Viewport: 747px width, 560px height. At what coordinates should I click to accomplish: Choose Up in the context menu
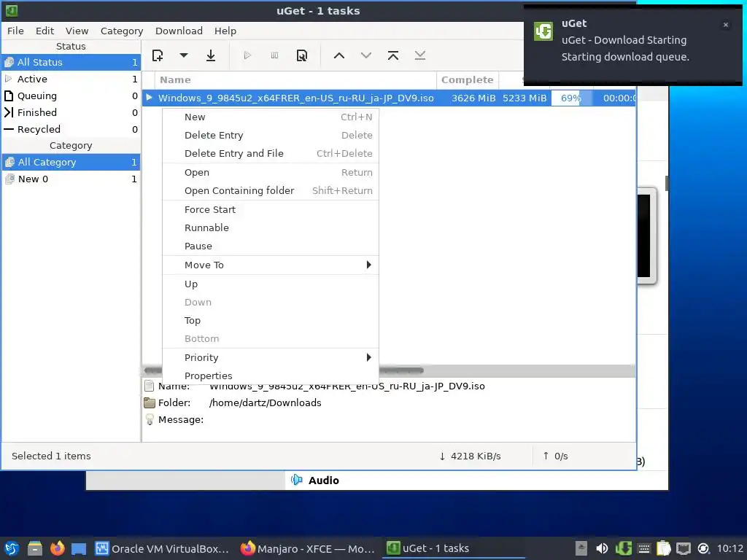271,284
